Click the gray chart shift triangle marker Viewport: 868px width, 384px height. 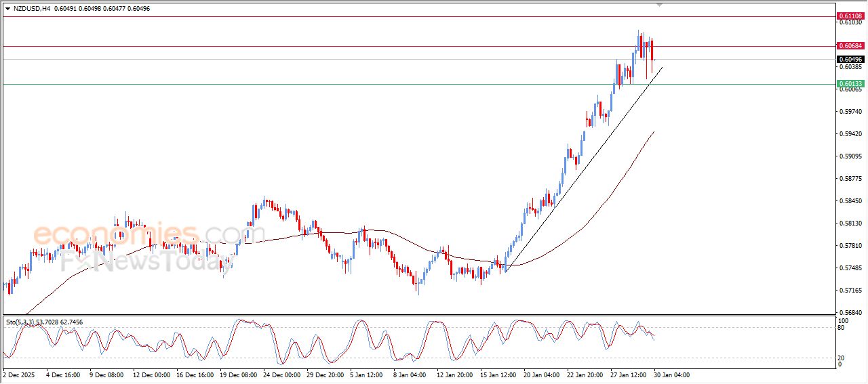(660, 5)
